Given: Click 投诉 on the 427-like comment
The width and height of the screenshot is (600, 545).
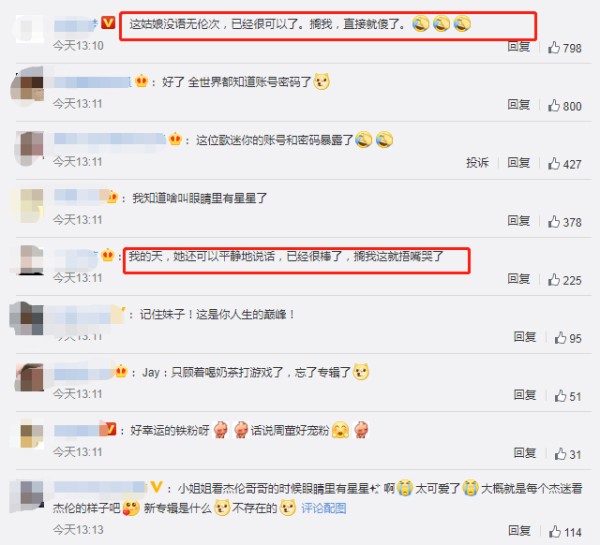Looking at the screenshot, I should pos(477,163).
